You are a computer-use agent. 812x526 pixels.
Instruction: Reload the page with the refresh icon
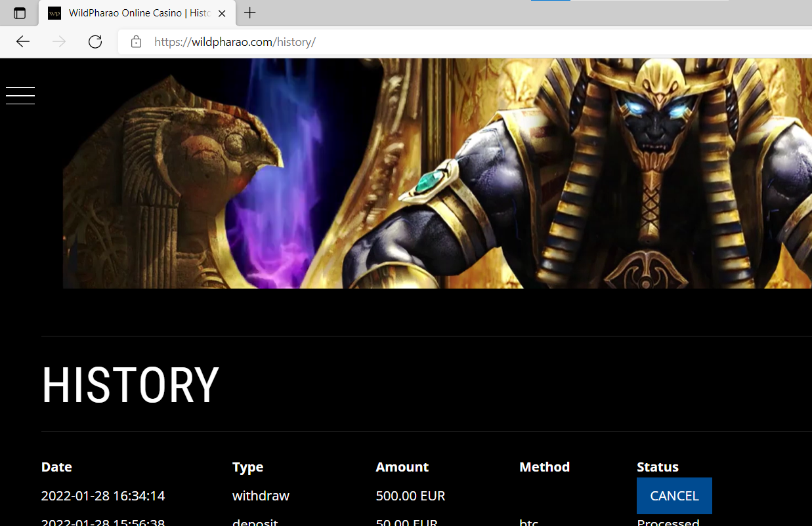point(95,42)
